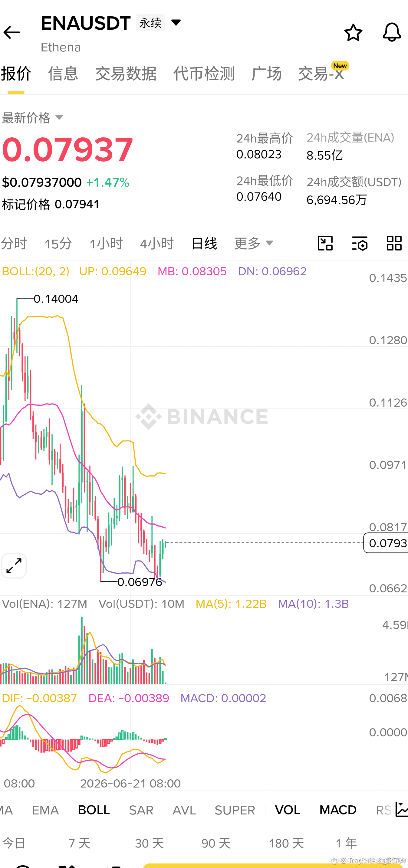Tap the 标记价格 0.07941 line

coord(51,204)
